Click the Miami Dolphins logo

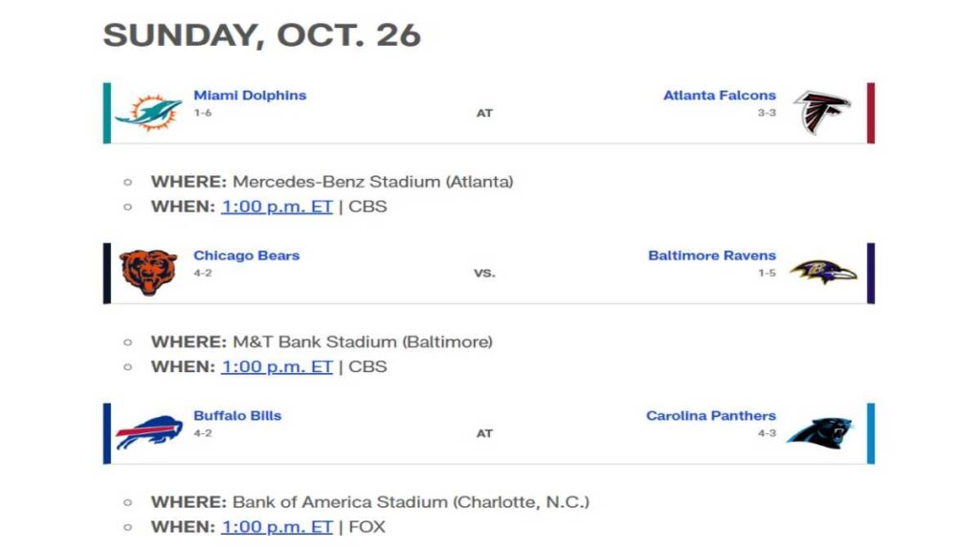148,113
